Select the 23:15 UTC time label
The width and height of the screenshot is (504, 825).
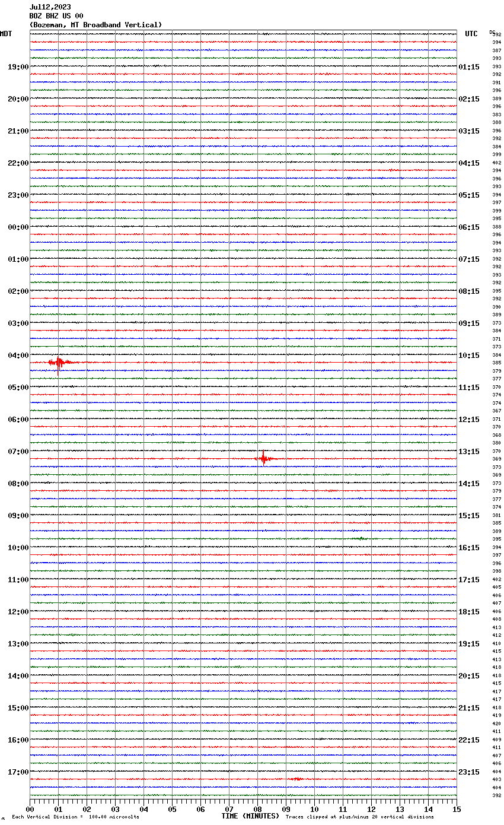(469, 772)
